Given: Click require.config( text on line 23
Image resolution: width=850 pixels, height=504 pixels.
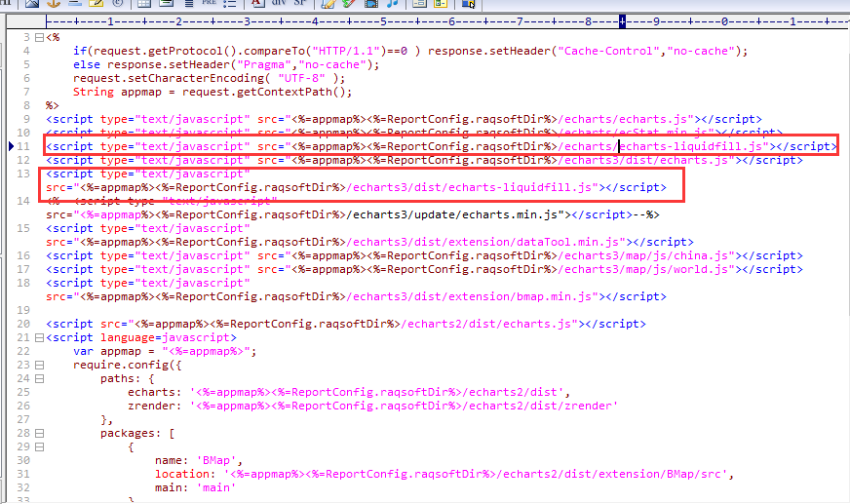Looking at the screenshot, I should point(124,365).
